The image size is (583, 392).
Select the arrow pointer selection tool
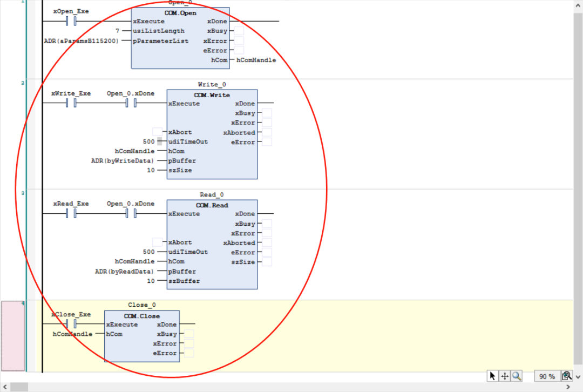pyautogui.click(x=492, y=376)
